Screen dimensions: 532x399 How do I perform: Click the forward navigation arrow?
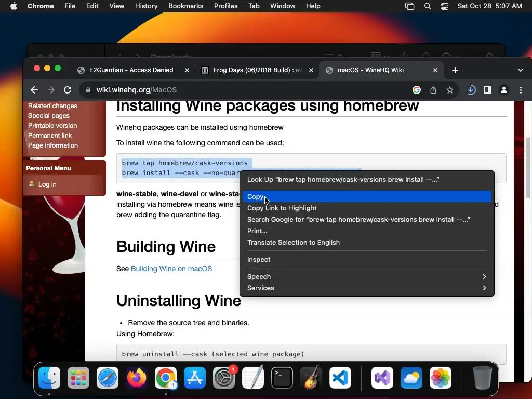click(51, 90)
